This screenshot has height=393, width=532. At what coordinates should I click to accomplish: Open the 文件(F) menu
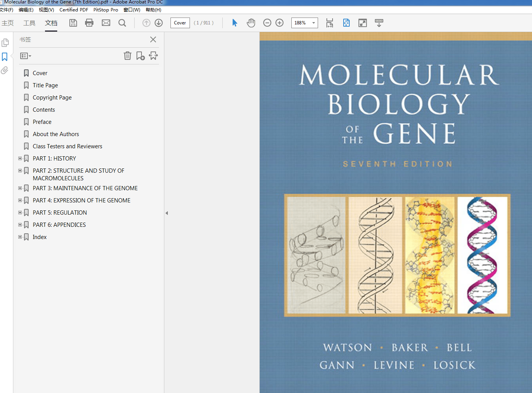pos(7,10)
